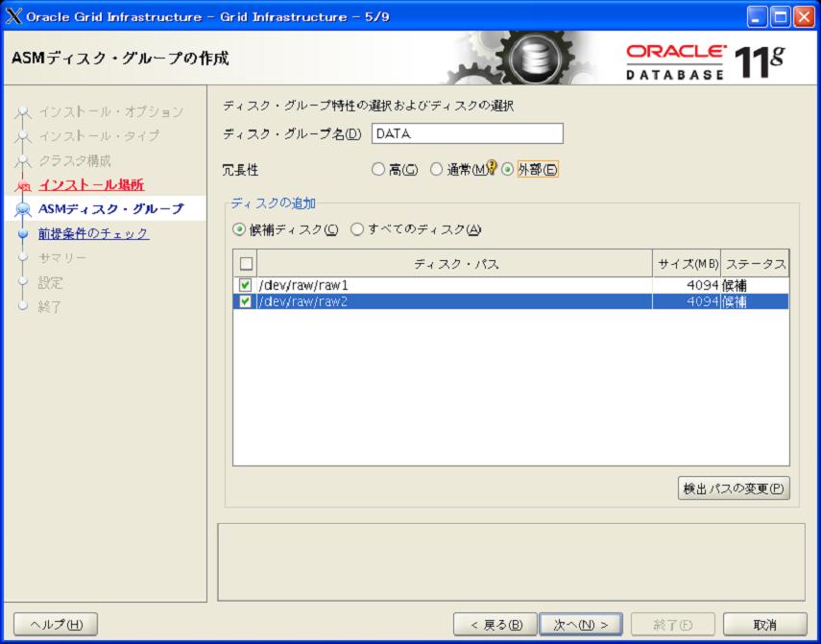The width and height of the screenshot is (821, 644).
Task: Open the インストール場所 step link
Action: [91, 184]
